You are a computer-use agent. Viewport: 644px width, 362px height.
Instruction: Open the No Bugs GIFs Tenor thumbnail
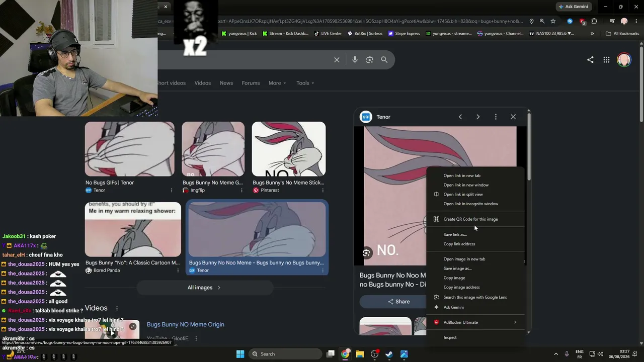[130, 149]
